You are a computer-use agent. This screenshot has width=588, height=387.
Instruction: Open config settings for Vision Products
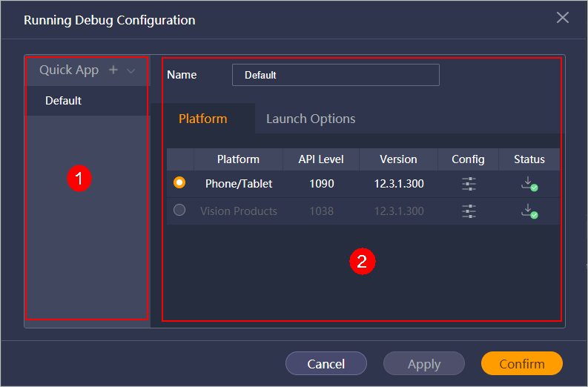pyautogui.click(x=469, y=211)
